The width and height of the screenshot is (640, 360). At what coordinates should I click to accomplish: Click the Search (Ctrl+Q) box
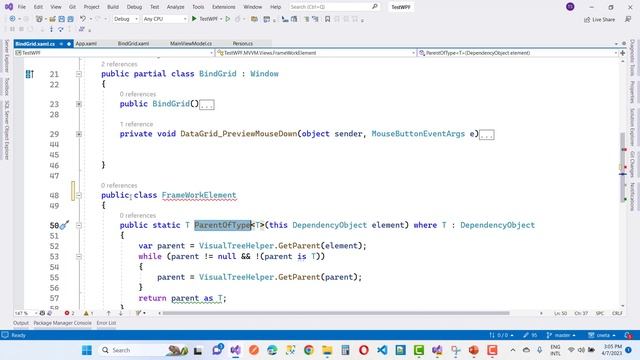[334, 7]
